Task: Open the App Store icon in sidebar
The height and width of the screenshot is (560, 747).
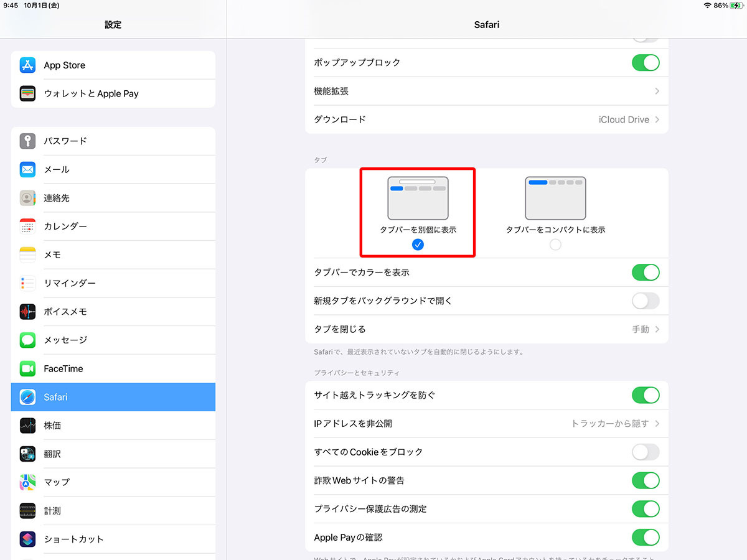Action: pos(27,65)
